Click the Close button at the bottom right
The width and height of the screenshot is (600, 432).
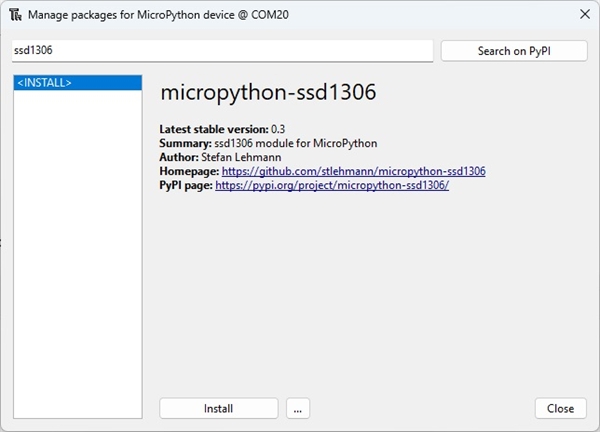coord(561,408)
